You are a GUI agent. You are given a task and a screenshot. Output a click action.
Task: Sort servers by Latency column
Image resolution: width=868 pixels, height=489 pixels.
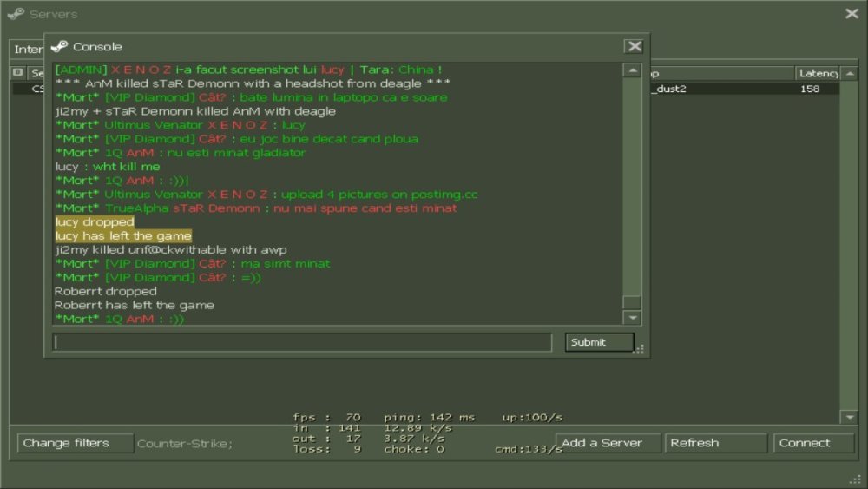coord(819,73)
